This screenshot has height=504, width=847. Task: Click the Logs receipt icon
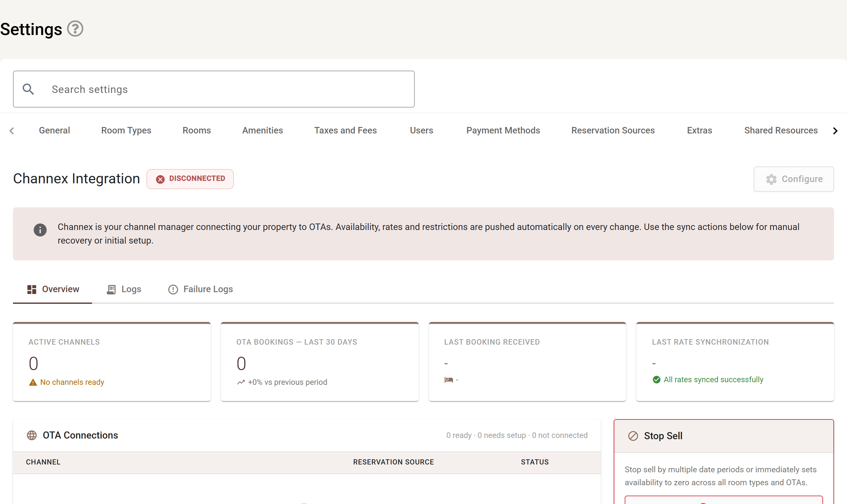111,289
